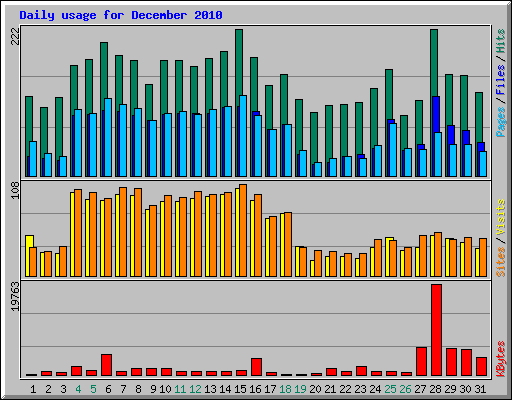Select day label '13' on the axis

[x=210, y=389]
